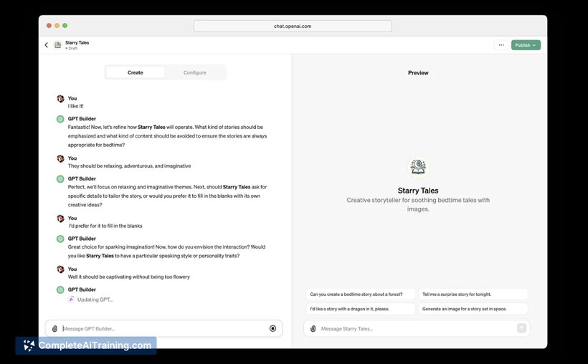
Task: Go back using the left chevron arrow
Action: click(47, 45)
